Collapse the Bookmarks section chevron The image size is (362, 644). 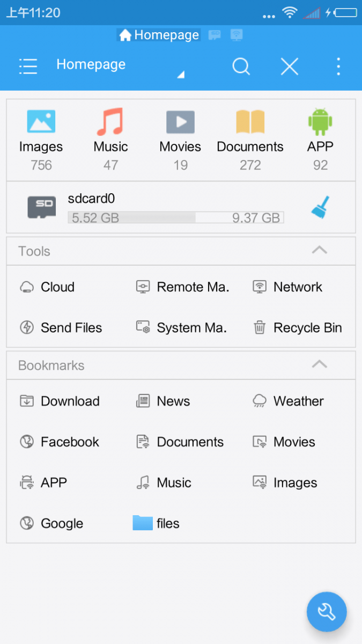coord(320,365)
